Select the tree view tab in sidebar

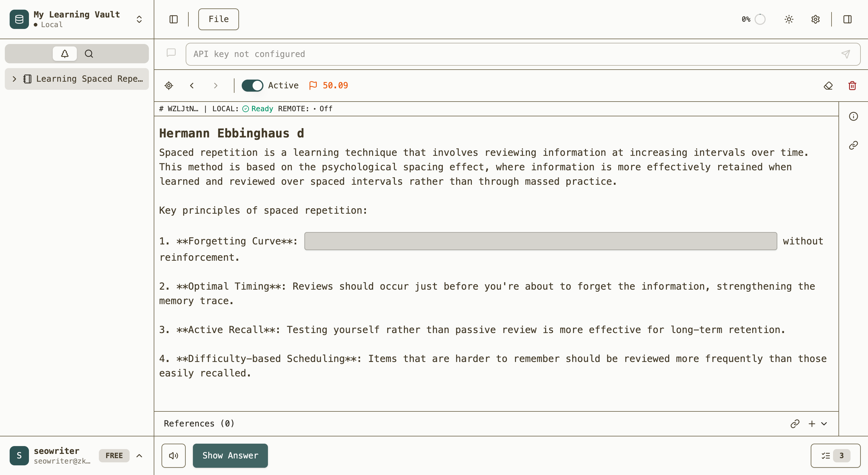[x=65, y=54]
